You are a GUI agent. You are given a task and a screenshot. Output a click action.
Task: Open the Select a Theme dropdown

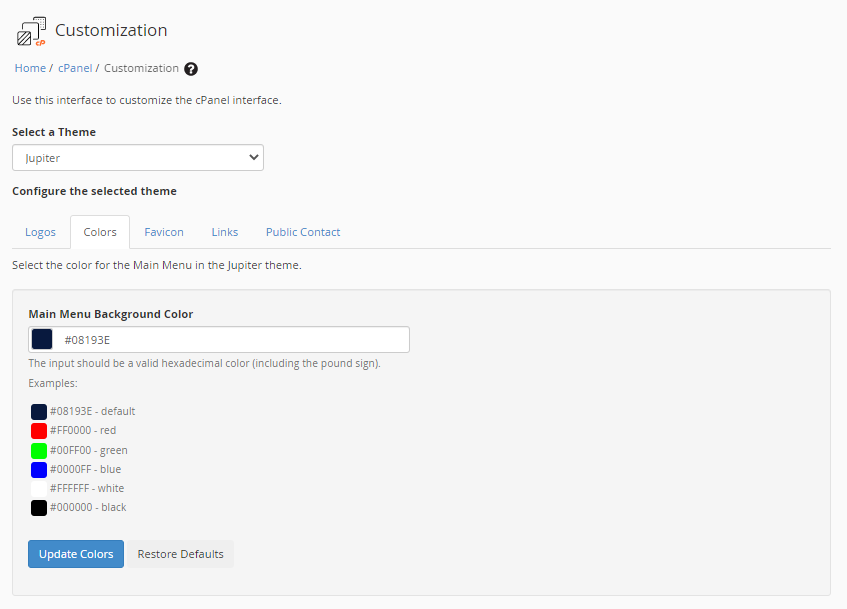pyautogui.click(x=138, y=158)
